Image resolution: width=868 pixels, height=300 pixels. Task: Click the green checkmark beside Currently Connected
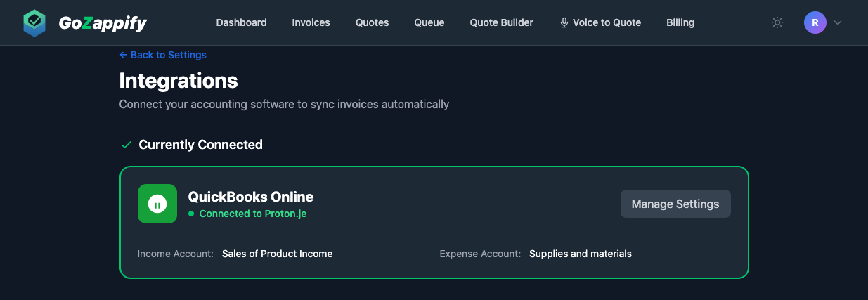[127, 145]
